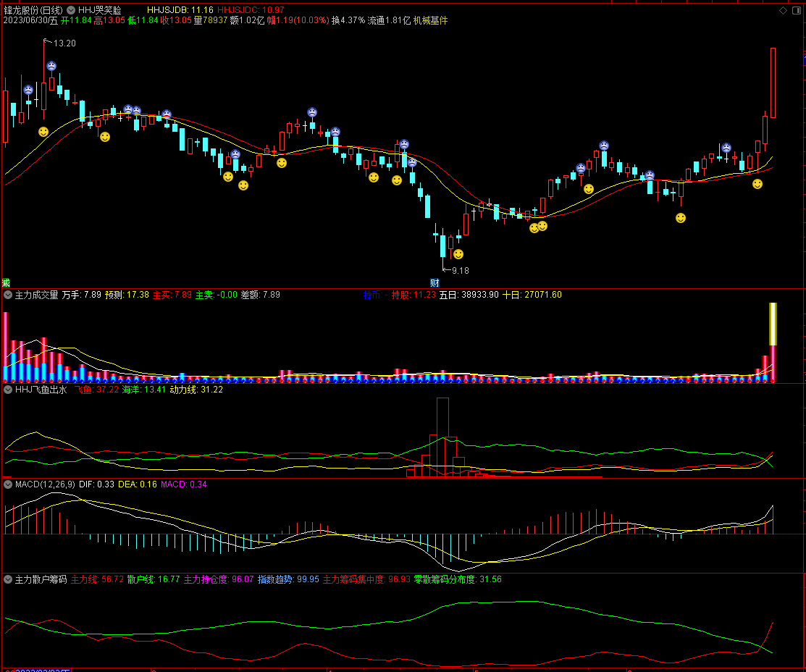Toggle the side panel icon at top right
Viewport: 806px width, 672px height.
click(x=797, y=11)
